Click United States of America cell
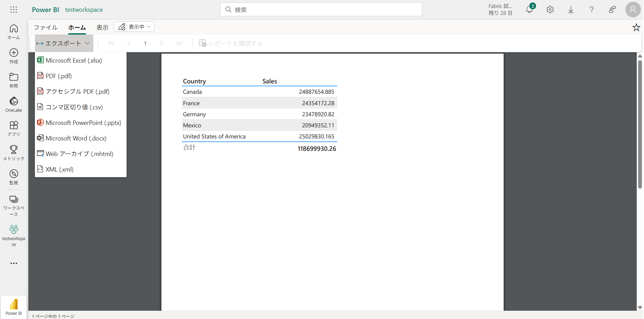The width and height of the screenshot is (644, 319). coord(214,136)
